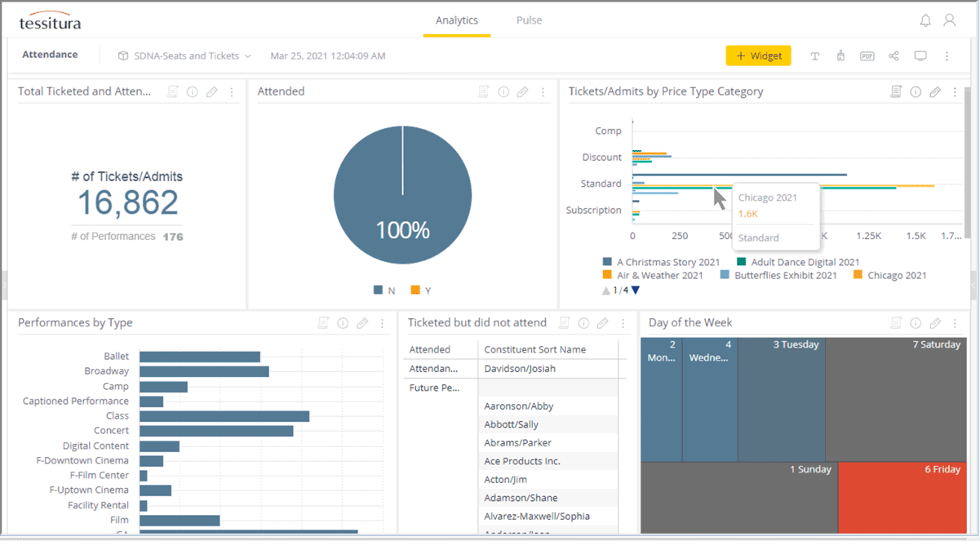Click the edit pencil on Performances by Type
Screen dimensions: 980x541
click(x=362, y=323)
